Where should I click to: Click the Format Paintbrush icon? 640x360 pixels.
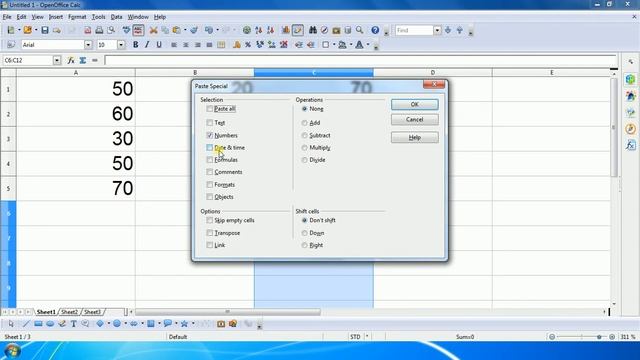click(194, 30)
